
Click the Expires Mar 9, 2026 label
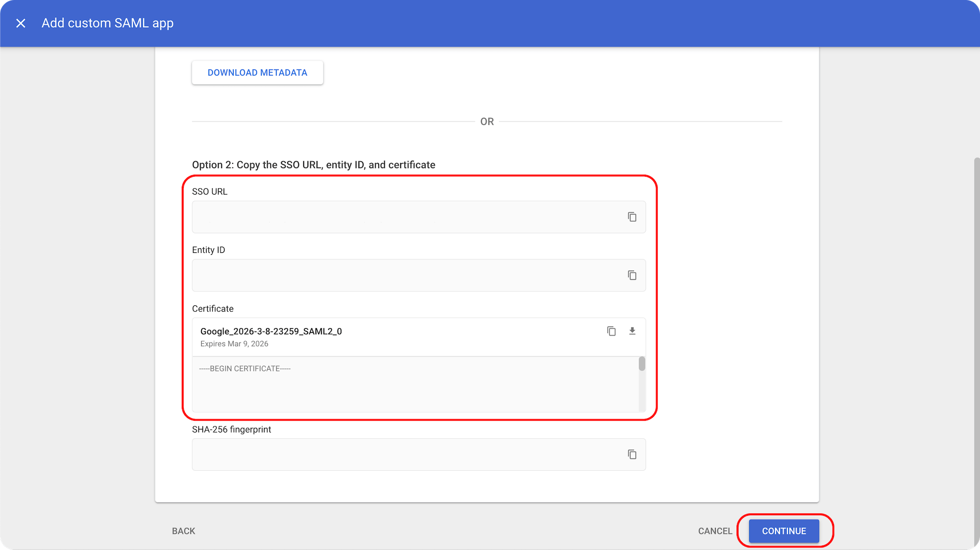234,343
